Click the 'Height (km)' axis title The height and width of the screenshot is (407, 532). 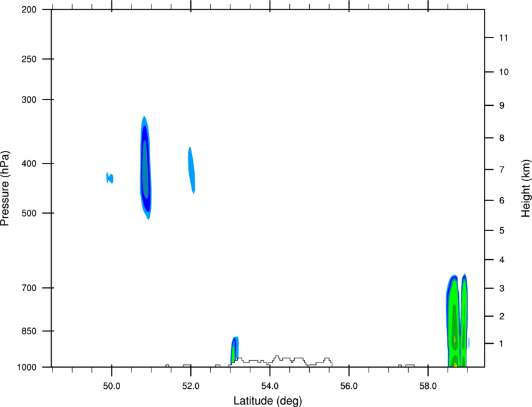pos(526,188)
